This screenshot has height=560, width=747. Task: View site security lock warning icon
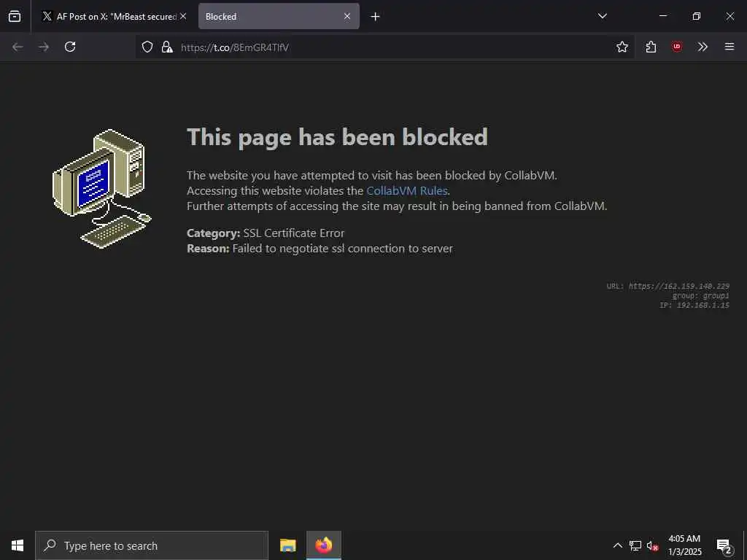(167, 47)
